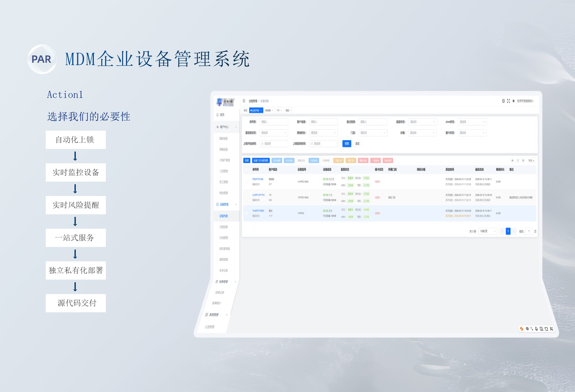The height and width of the screenshot is (392, 575).
Task: Type a page number in the 前往 field
Action: [529, 231]
